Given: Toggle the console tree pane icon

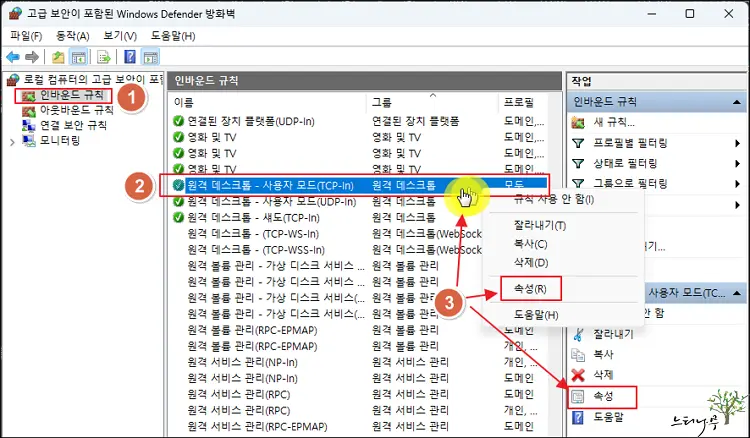Looking at the screenshot, I should [78, 57].
